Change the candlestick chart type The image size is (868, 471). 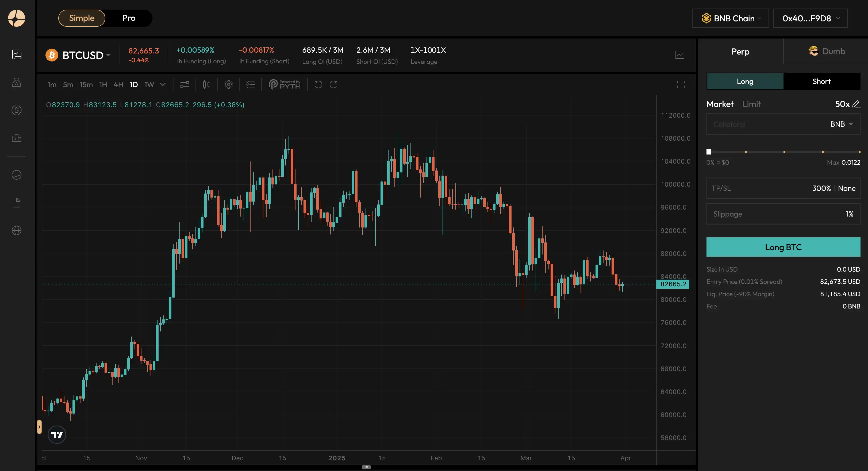[x=206, y=84]
